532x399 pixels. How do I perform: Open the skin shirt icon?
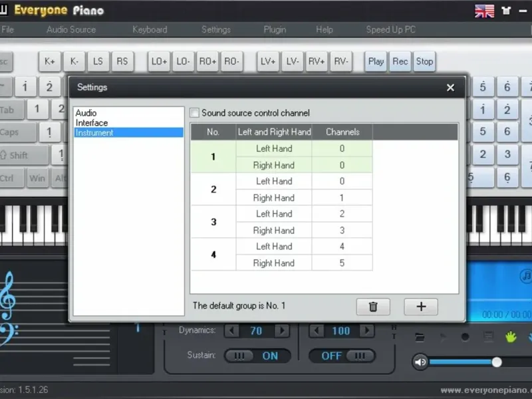[x=506, y=11]
